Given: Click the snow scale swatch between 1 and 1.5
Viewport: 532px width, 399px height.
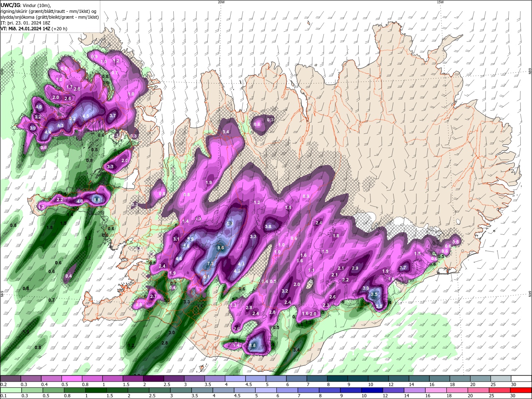Looking at the screenshot, I should (x=113, y=378).
